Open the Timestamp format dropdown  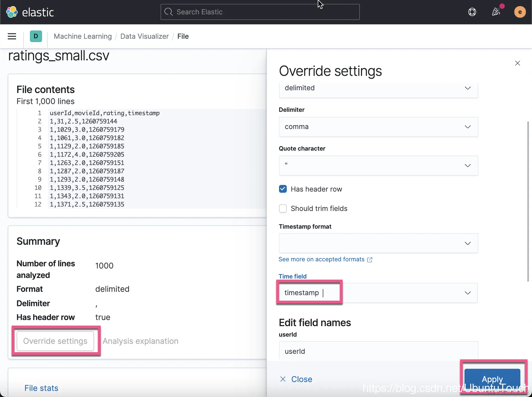(378, 243)
